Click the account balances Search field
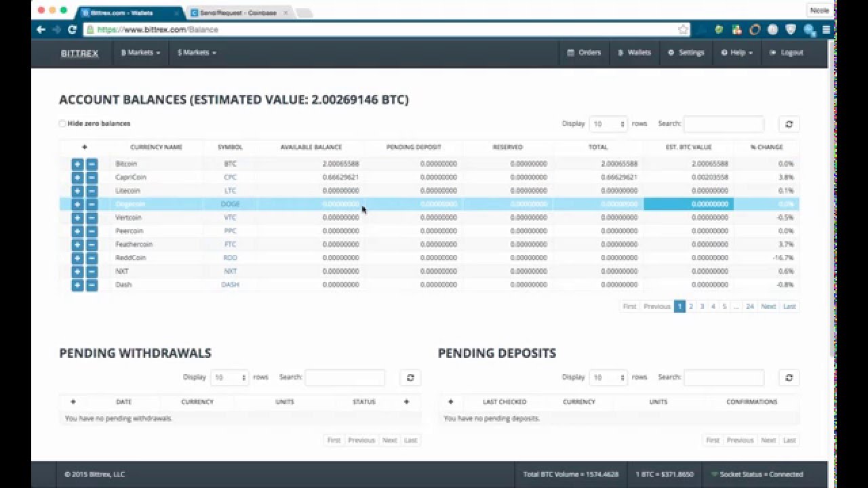The width and height of the screenshot is (868, 488). pos(724,124)
